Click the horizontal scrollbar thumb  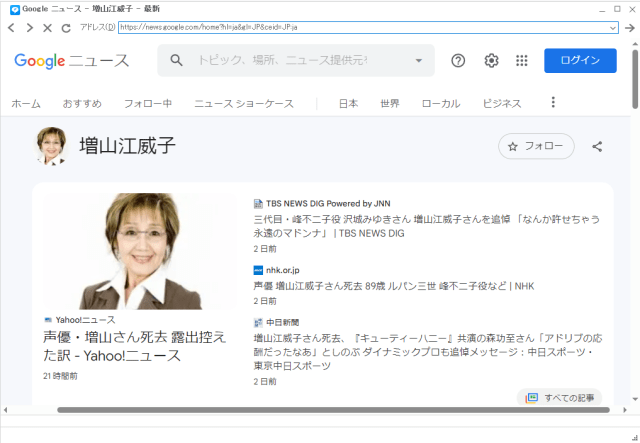coord(333,410)
